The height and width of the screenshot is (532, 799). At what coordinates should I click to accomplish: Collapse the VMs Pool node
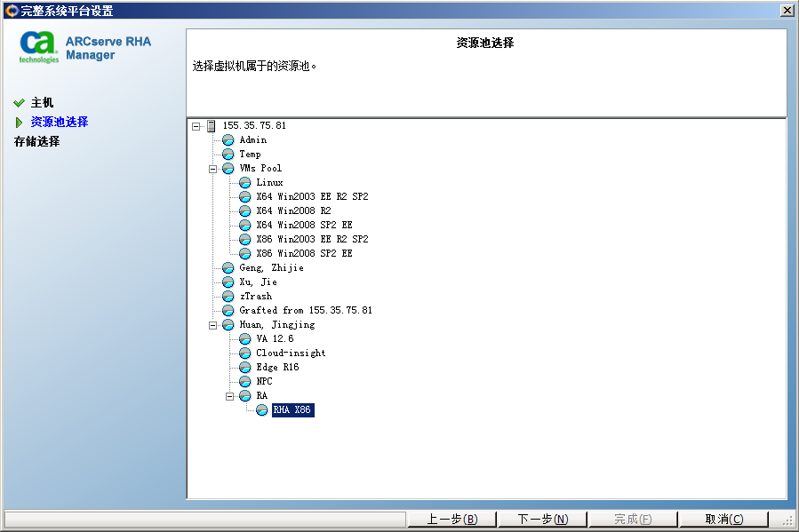pyautogui.click(x=213, y=169)
